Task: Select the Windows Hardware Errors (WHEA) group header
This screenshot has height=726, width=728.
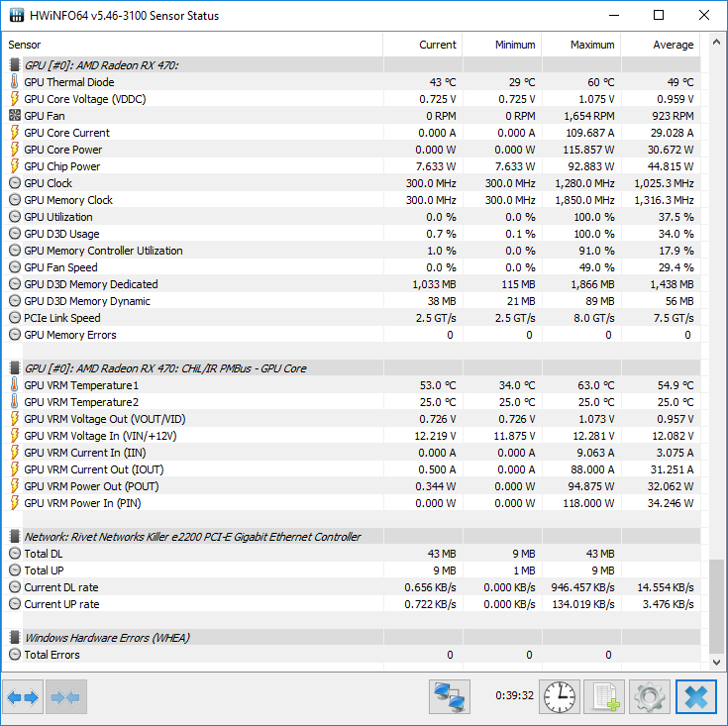Action: pyautogui.click(x=107, y=638)
